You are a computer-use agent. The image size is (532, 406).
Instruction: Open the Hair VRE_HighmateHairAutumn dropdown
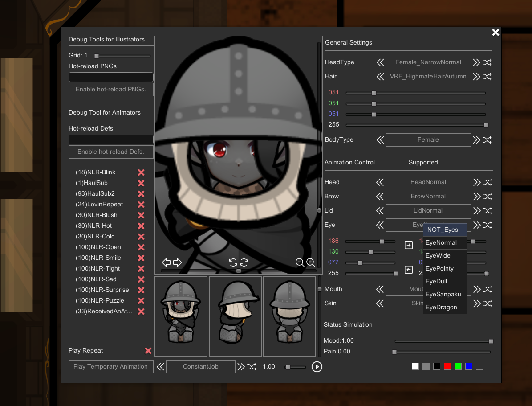(x=428, y=77)
